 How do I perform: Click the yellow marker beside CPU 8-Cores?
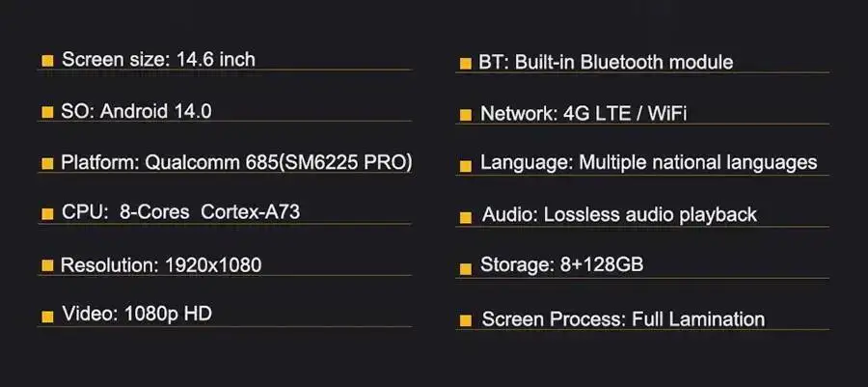(48, 213)
